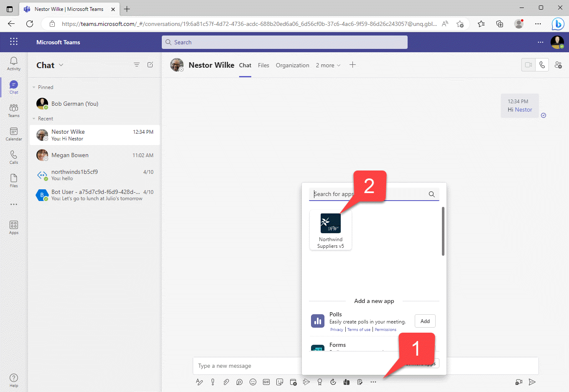Open the GIF picker
The image size is (569, 392).
(x=266, y=382)
